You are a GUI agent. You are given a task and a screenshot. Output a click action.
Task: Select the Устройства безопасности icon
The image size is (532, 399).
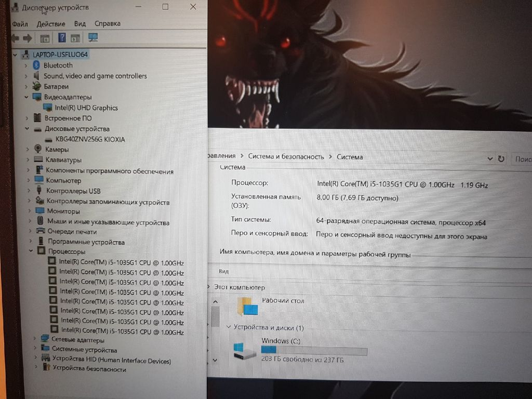pos(46,367)
